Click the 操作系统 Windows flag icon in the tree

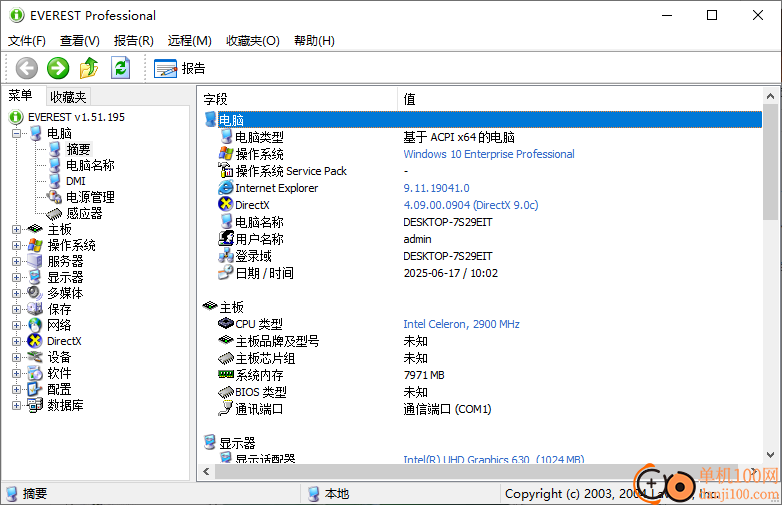click(35, 245)
